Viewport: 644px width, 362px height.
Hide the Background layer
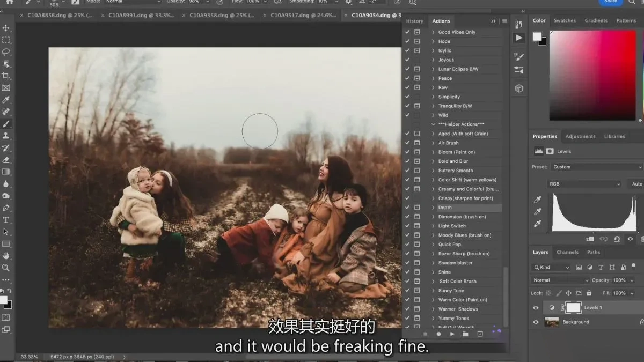[x=536, y=322]
